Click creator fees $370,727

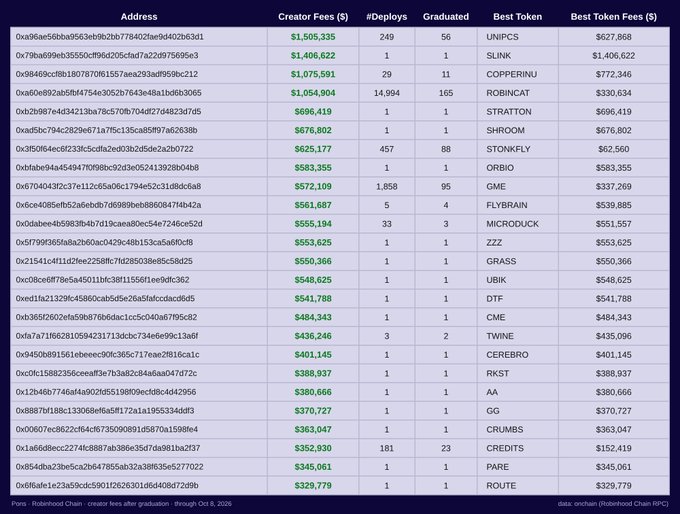point(313,410)
